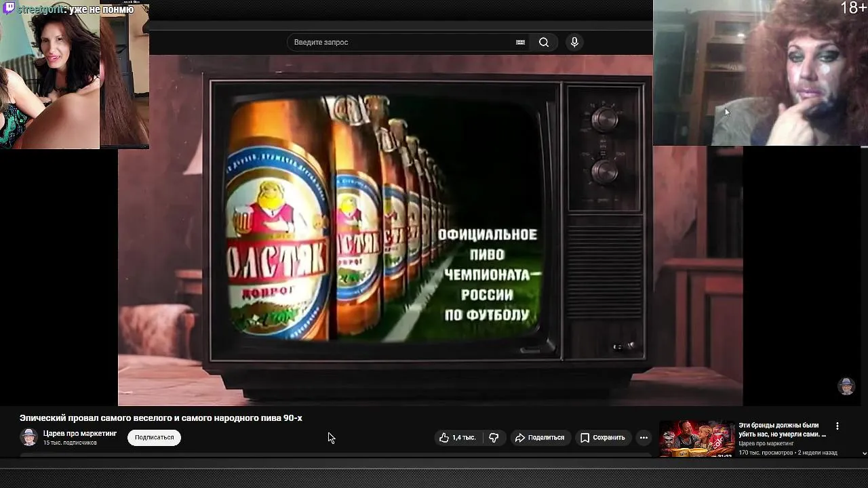Click Поделиться share button

[x=540, y=438]
